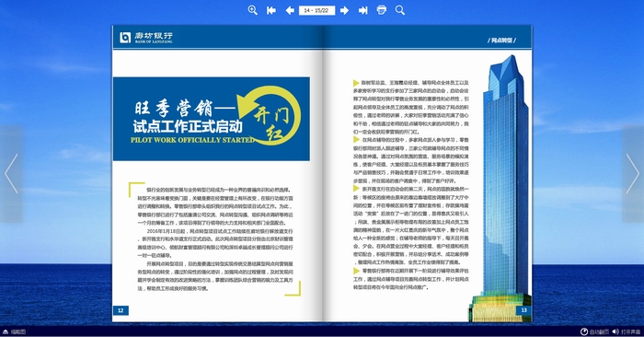Click the skyscraper image on the right page

point(500,188)
